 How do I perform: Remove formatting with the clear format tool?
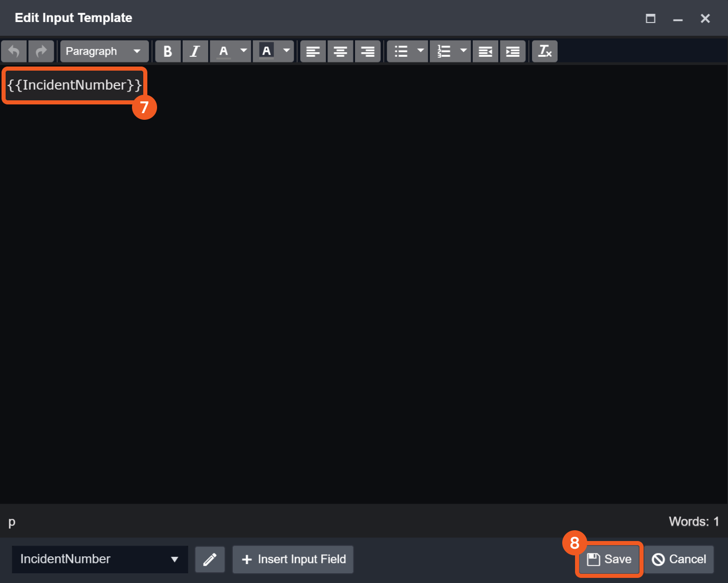[x=544, y=51]
